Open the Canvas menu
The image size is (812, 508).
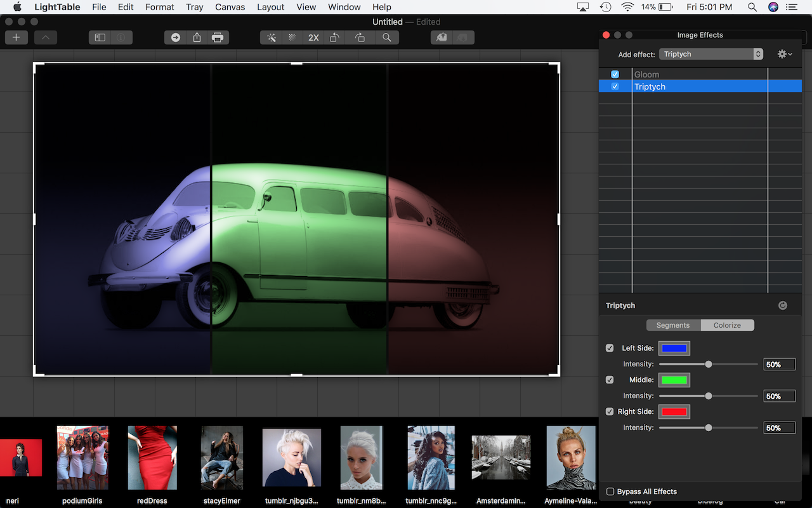(x=230, y=7)
